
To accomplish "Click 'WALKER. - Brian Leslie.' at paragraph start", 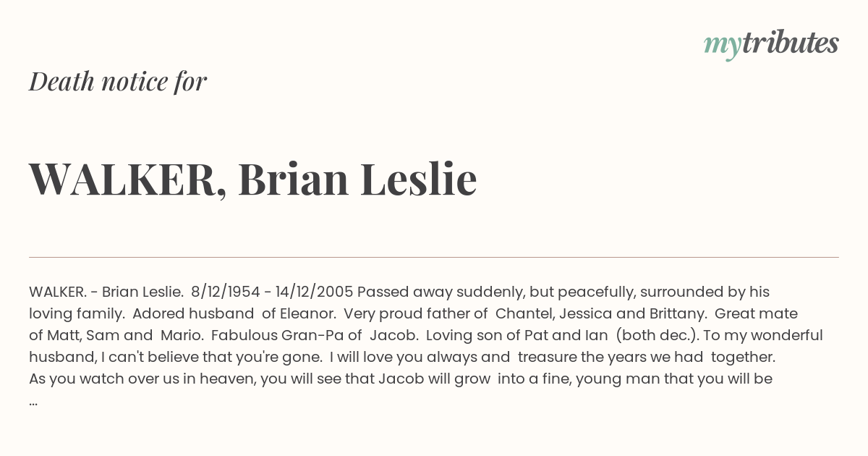I will click(x=106, y=292).
